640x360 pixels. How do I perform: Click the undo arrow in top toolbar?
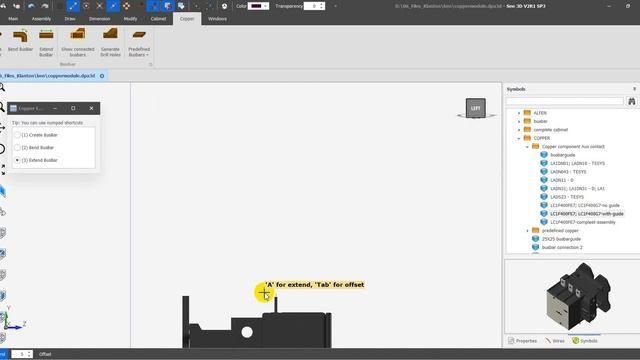[31, 6]
